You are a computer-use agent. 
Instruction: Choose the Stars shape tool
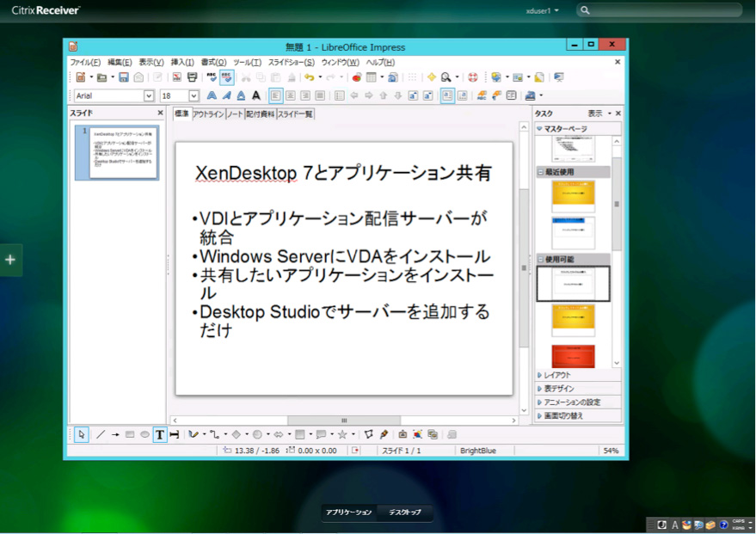[342, 435]
